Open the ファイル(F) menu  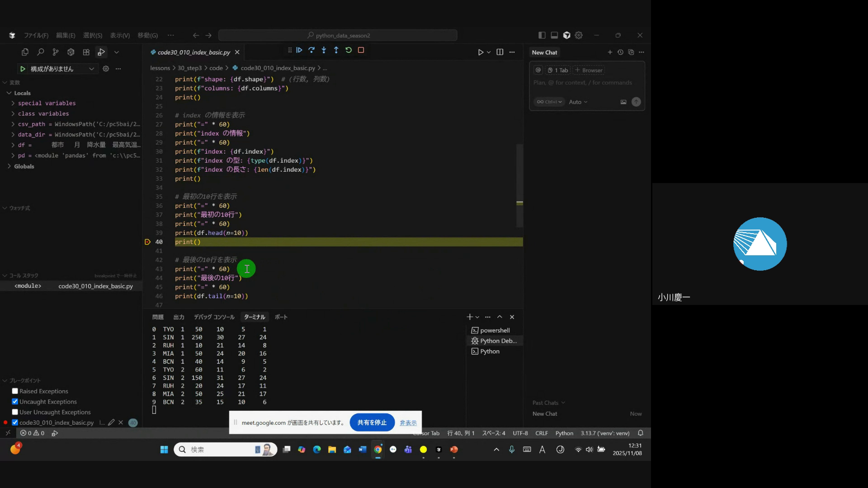(x=36, y=35)
